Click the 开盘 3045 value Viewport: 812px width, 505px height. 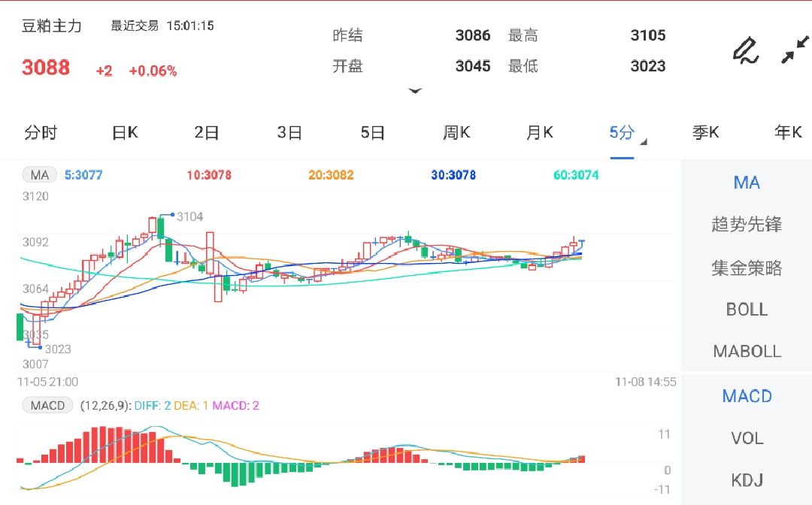pyautogui.click(x=473, y=66)
